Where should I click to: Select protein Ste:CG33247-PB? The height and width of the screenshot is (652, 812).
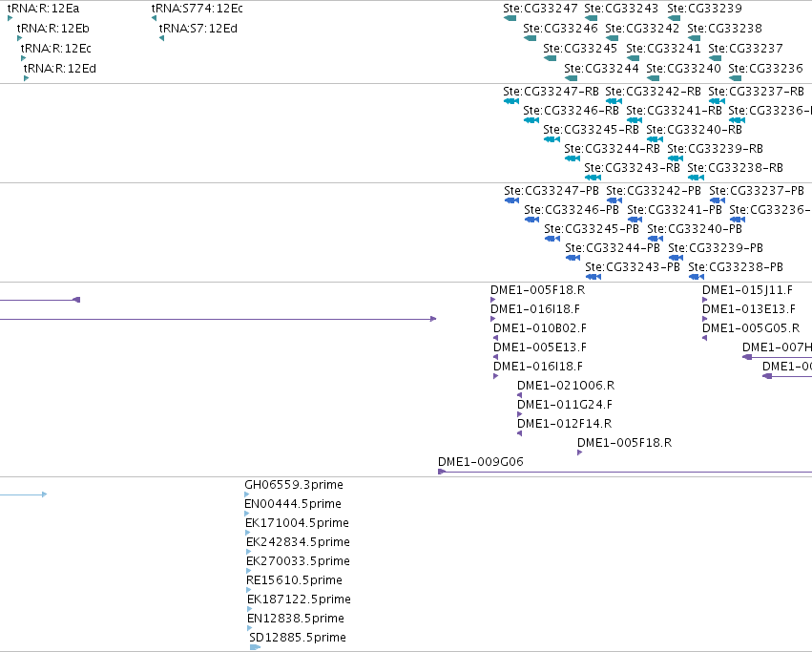coord(552,191)
